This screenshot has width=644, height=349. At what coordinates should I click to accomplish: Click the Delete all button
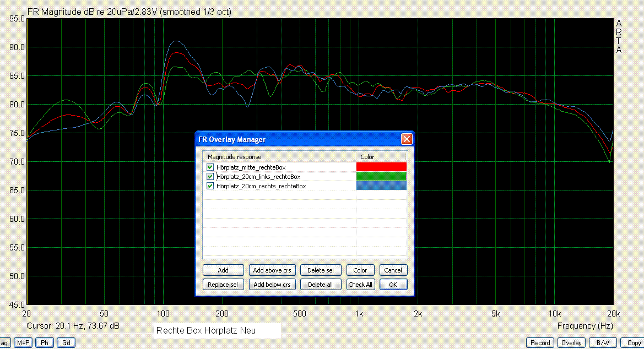point(320,285)
